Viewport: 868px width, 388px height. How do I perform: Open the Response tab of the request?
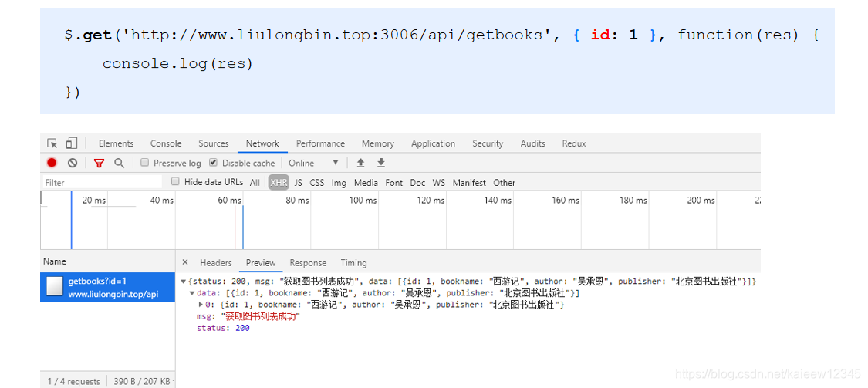[308, 263]
